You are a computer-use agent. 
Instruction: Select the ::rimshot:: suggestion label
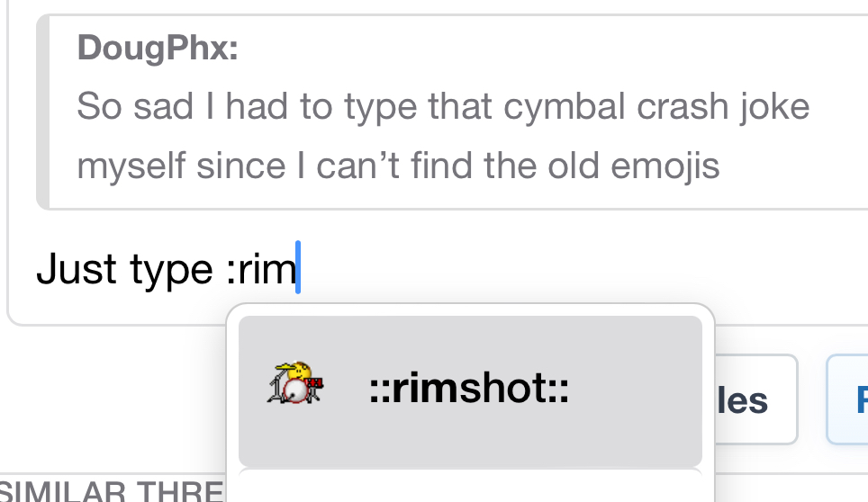[x=469, y=389]
